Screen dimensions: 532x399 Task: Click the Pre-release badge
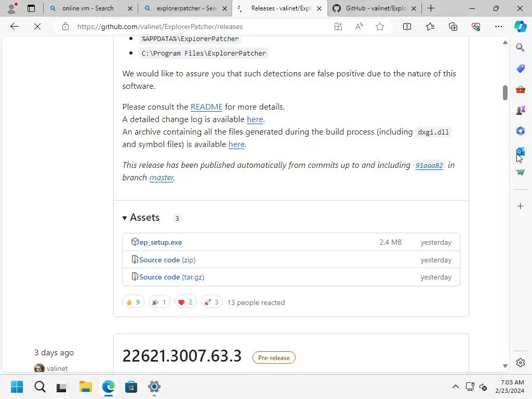[x=274, y=357]
